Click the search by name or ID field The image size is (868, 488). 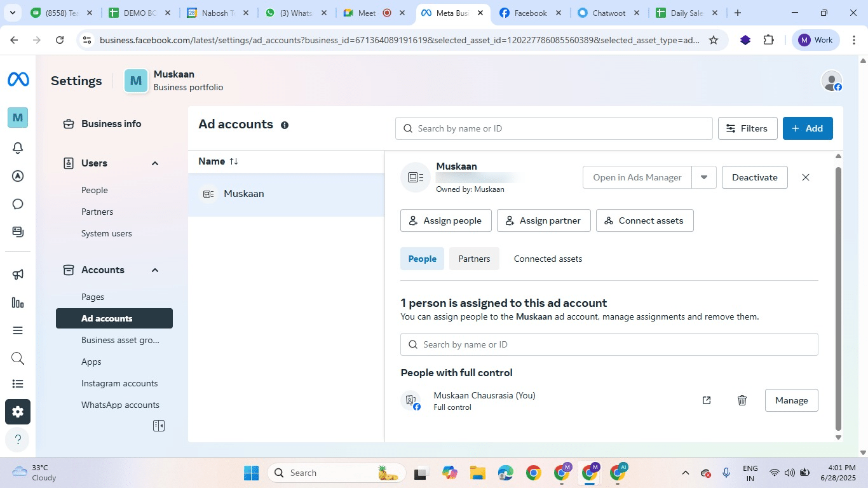[x=553, y=128]
